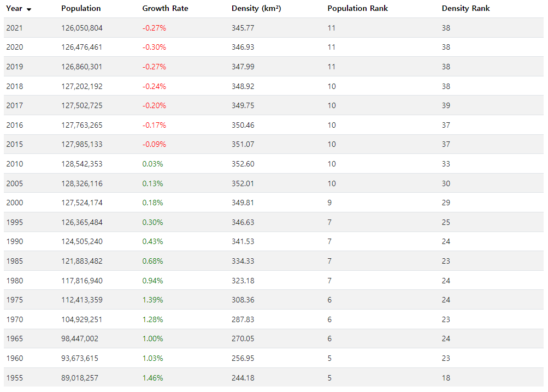The image size is (548, 392).
Task: Select population 89,018,257 for 1955
Action: pos(80,378)
